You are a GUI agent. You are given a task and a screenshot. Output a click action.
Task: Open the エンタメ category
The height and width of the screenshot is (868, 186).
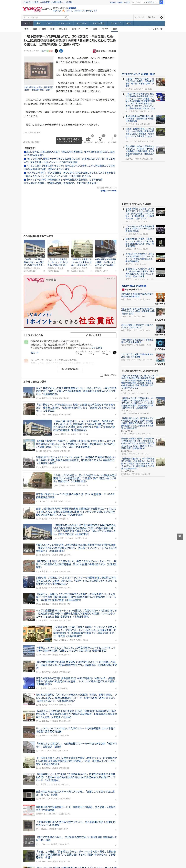pos(63,29)
